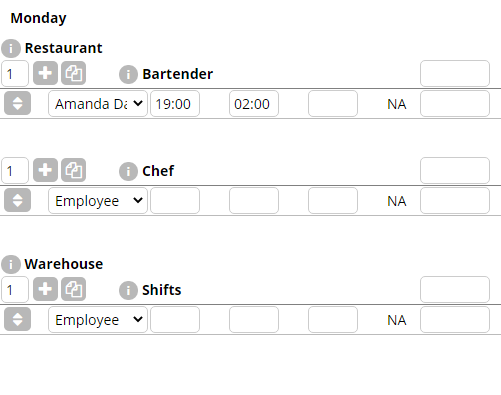Open the Shifts info icon
This screenshot has width=501, height=395.
tap(128, 290)
